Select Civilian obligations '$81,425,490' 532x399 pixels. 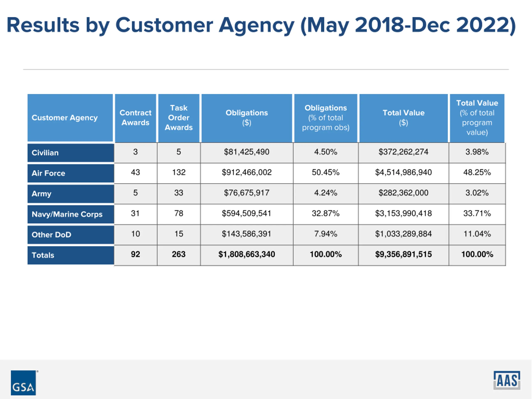(x=247, y=153)
